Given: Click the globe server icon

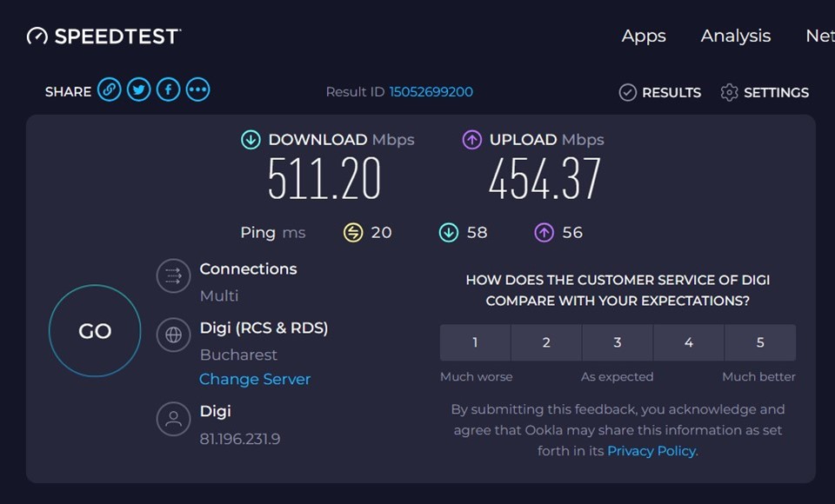Looking at the screenshot, I should tap(173, 335).
